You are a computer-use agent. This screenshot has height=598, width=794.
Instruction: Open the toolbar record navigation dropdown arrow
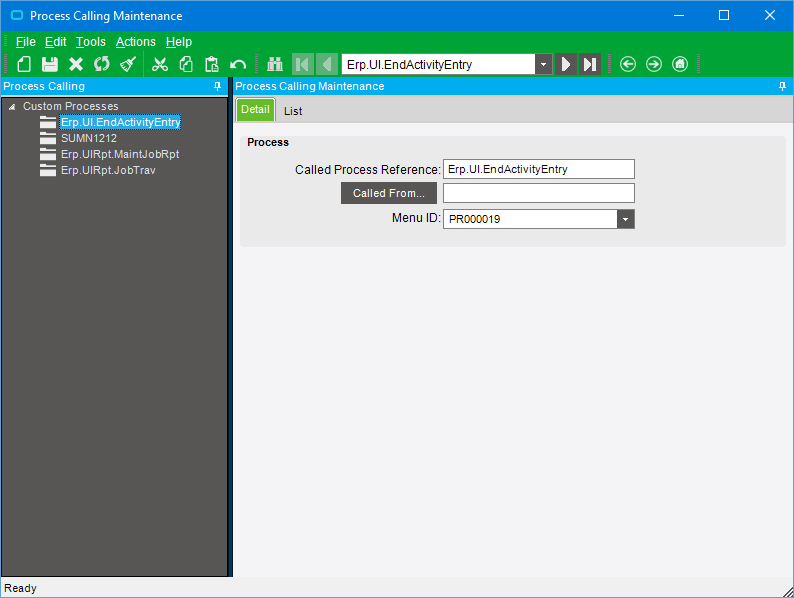(543, 64)
